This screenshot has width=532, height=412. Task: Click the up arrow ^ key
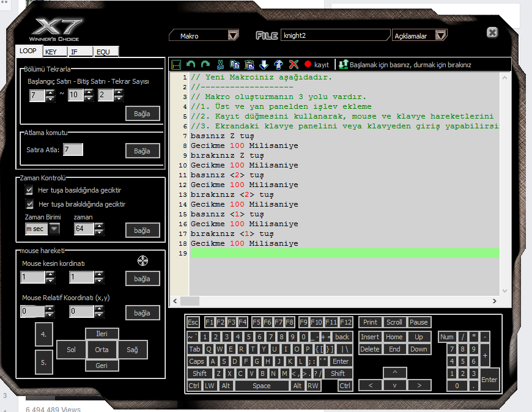[x=394, y=372]
